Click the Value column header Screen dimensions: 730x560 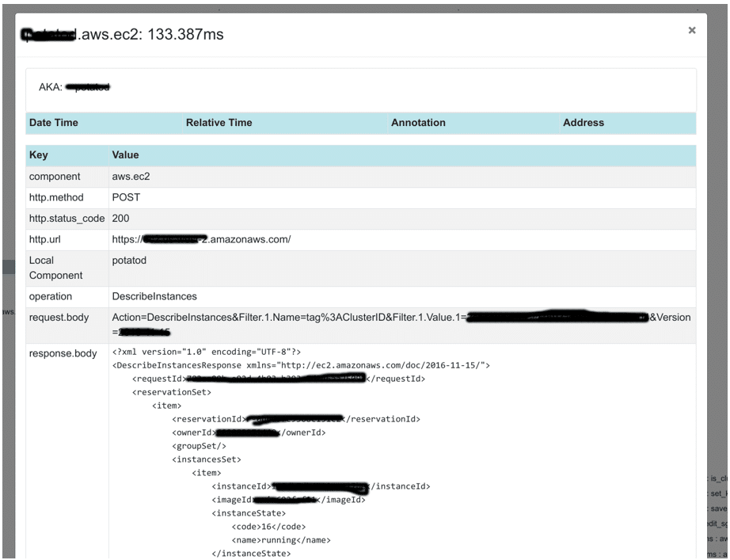125,155
